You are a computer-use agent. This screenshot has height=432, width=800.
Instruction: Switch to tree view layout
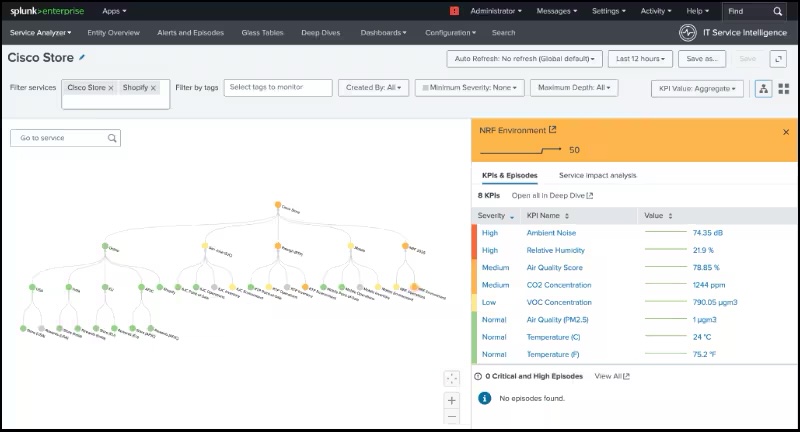click(x=764, y=88)
